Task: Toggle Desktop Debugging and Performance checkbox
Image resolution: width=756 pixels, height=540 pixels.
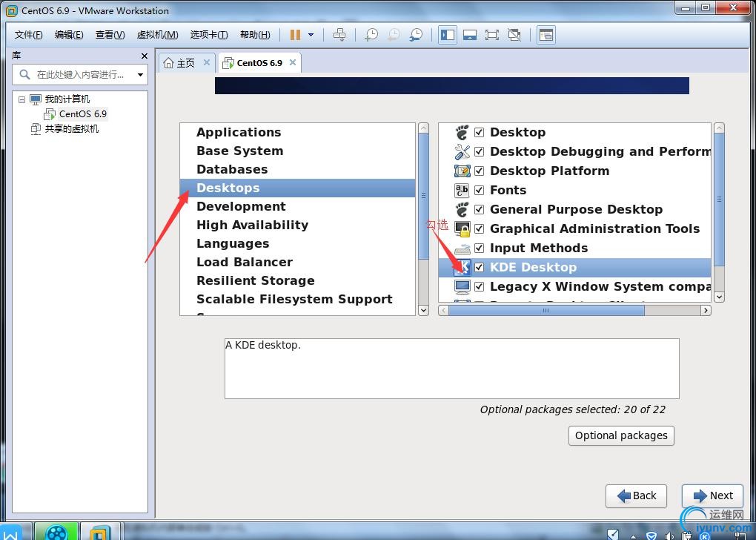Action: coord(480,151)
